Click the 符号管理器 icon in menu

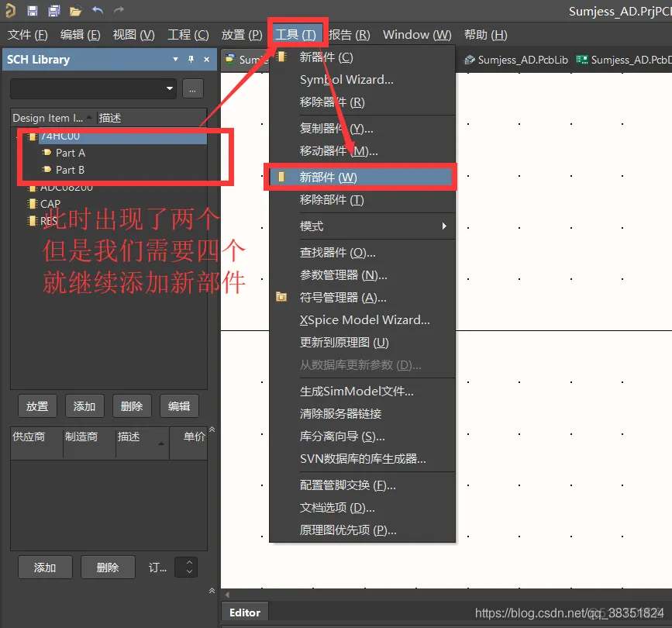[281, 297]
